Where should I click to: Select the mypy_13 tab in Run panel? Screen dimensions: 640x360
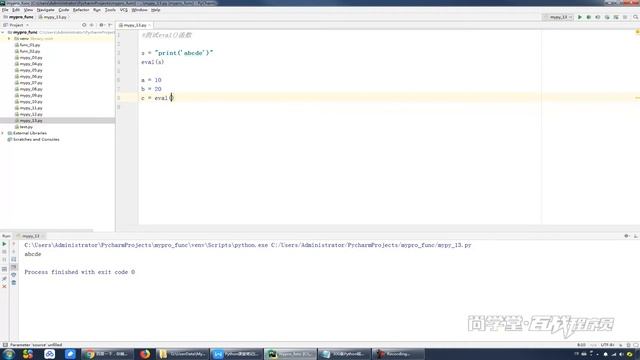coord(30,236)
